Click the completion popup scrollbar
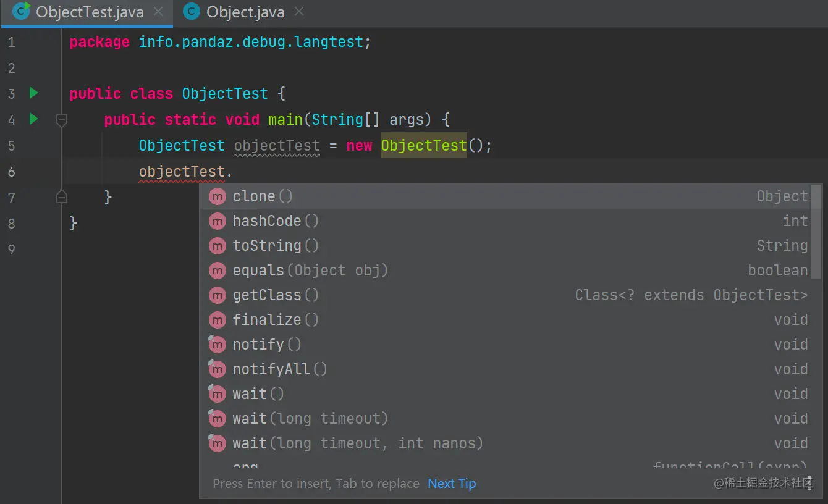The image size is (828, 504). [x=816, y=232]
